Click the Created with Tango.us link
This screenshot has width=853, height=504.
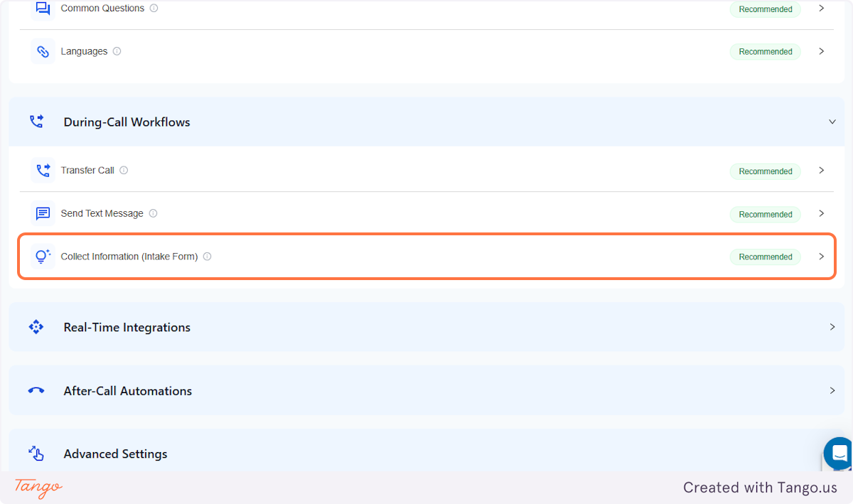[x=759, y=488]
